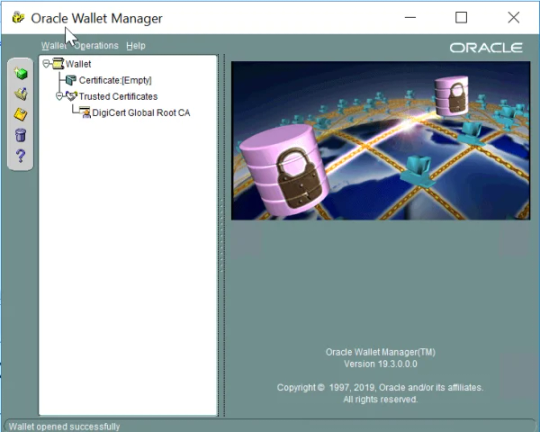Click the 'Version 19.3.0.0.0' text

[x=381, y=364]
